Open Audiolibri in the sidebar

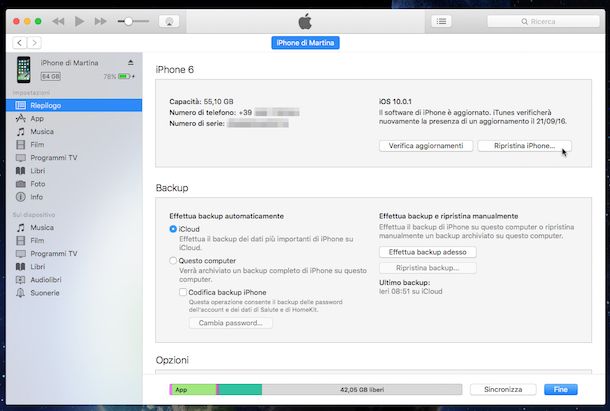click(74, 279)
